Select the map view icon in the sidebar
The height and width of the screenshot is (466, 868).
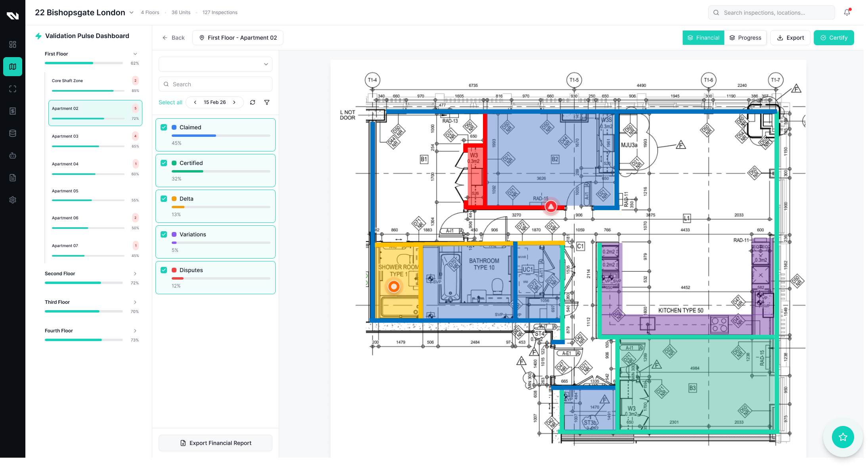(13, 67)
